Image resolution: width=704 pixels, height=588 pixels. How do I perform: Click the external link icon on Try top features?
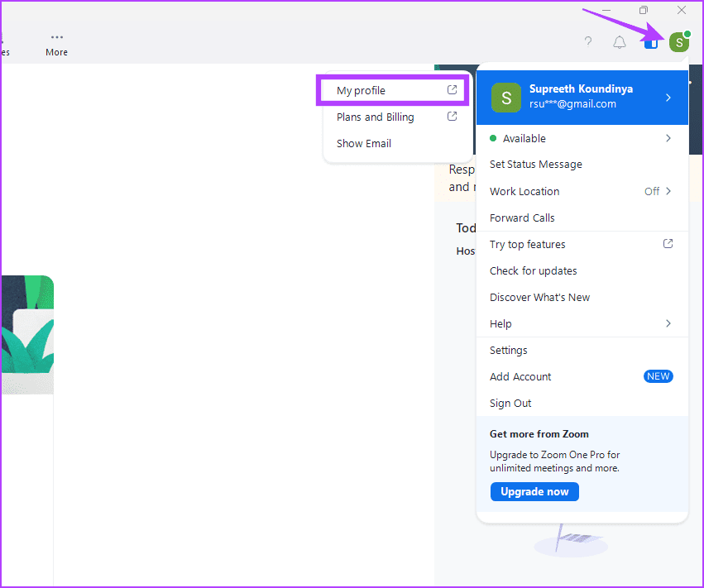[668, 244]
